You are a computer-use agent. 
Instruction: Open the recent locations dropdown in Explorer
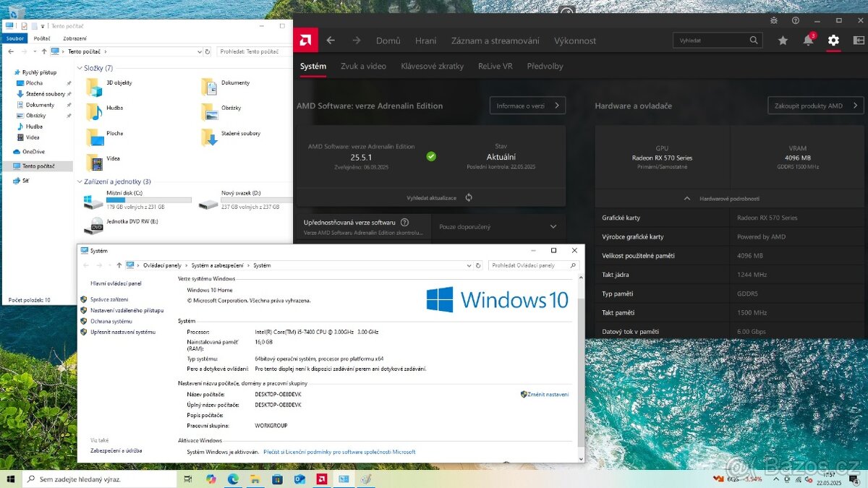(34, 51)
